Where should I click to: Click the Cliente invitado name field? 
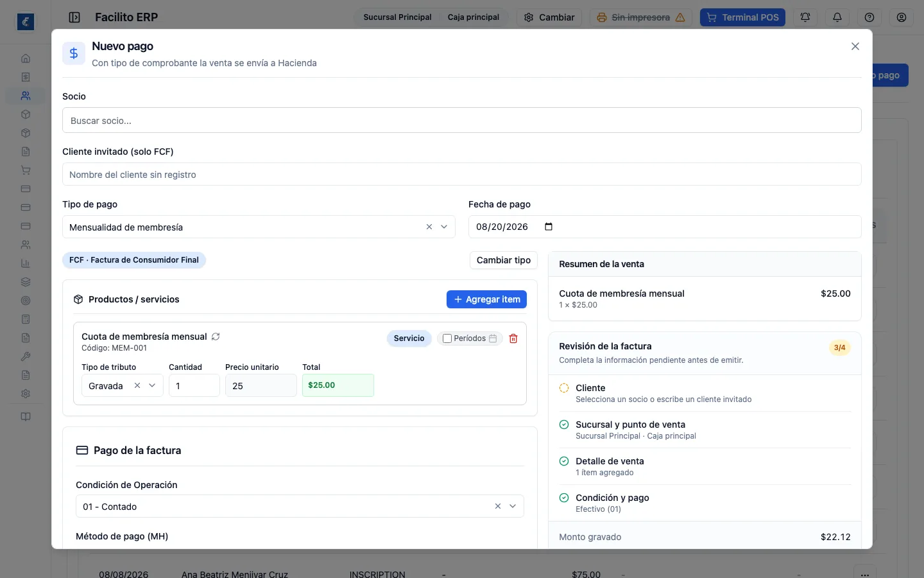[x=462, y=174]
